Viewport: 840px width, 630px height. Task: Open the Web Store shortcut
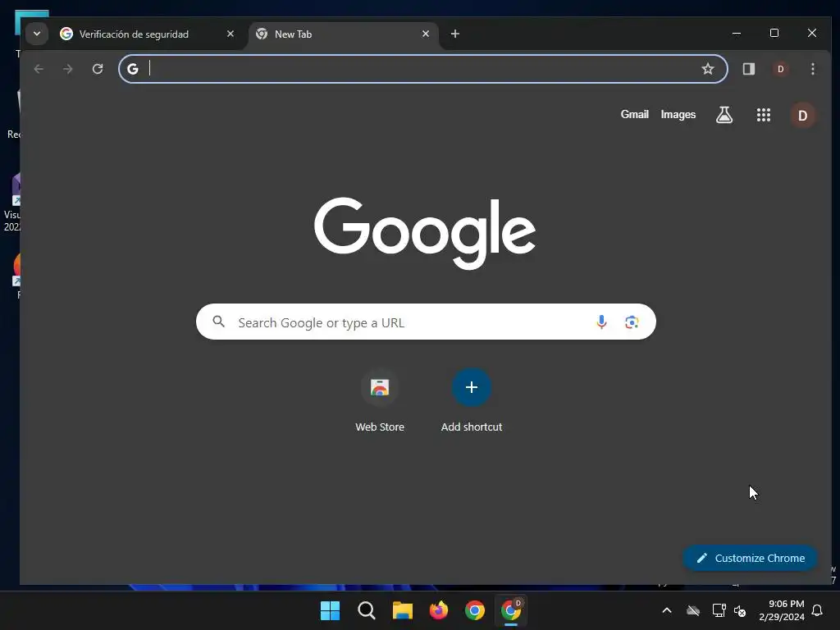pos(380,400)
